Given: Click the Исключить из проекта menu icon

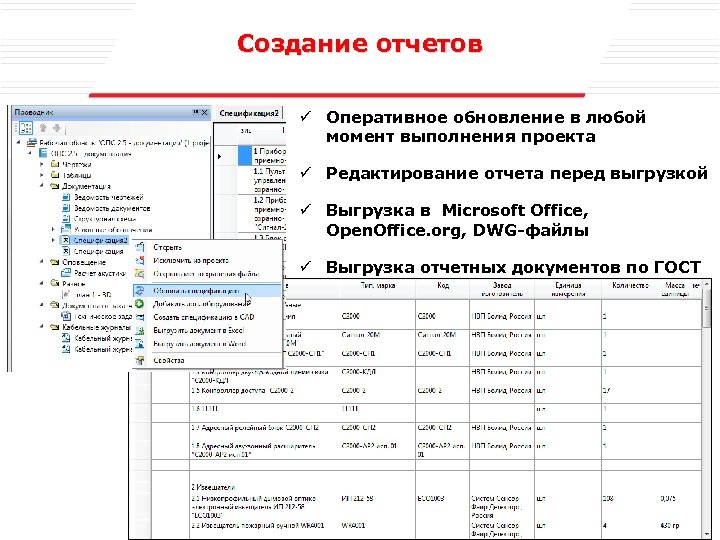Looking at the screenshot, I should click(140, 260).
